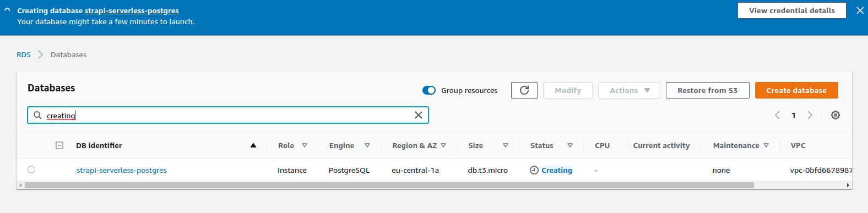Click the page number 1
The height and width of the screenshot is (213, 868).
(x=794, y=115)
